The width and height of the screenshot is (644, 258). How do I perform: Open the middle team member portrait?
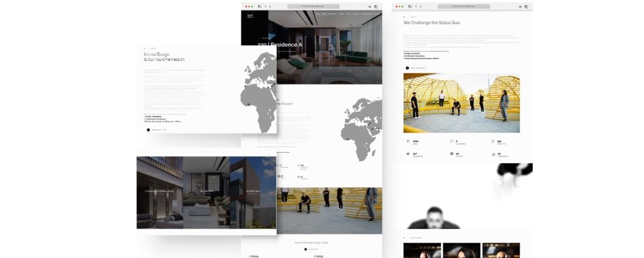[x=462, y=250]
